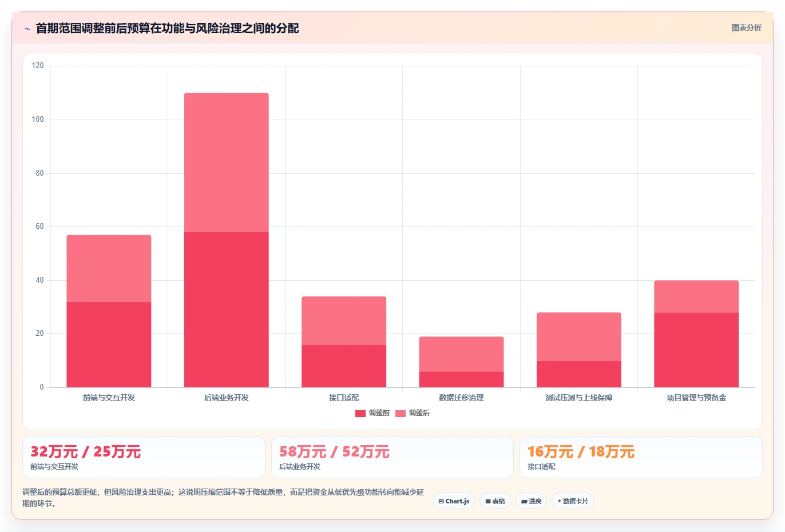Open the 后端业务开发 58万元 / 52万元 data card
Viewport: 785px width, 532px height.
click(x=392, y=457)
